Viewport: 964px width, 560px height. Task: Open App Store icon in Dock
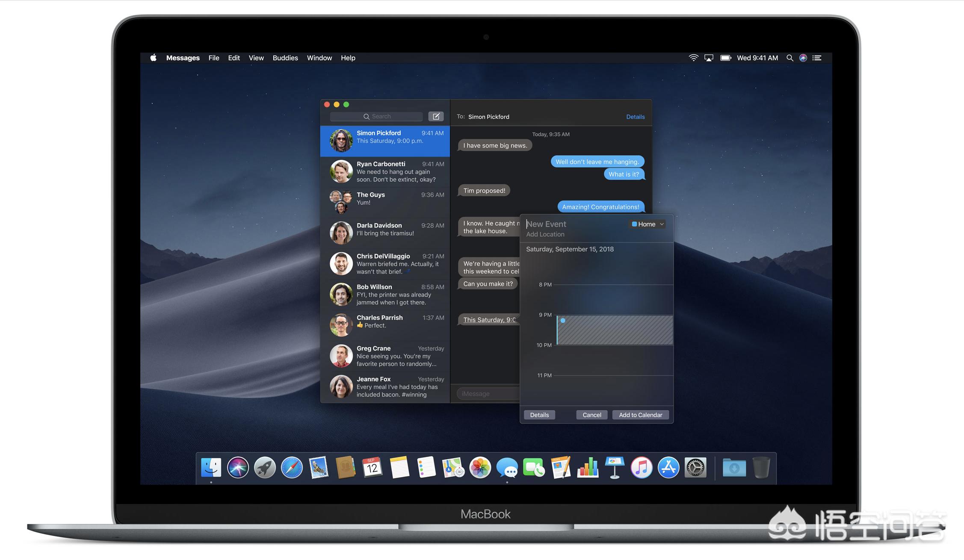point(668,467)
